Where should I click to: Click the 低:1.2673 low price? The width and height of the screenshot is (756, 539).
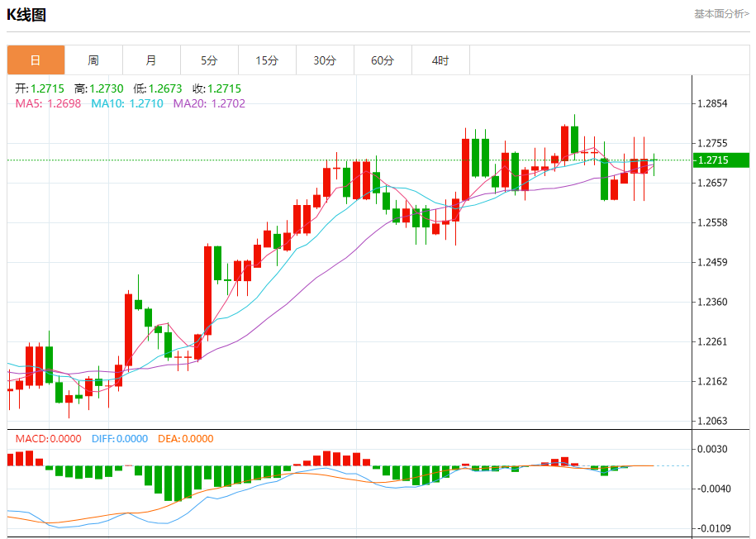[x=158, y=88]
